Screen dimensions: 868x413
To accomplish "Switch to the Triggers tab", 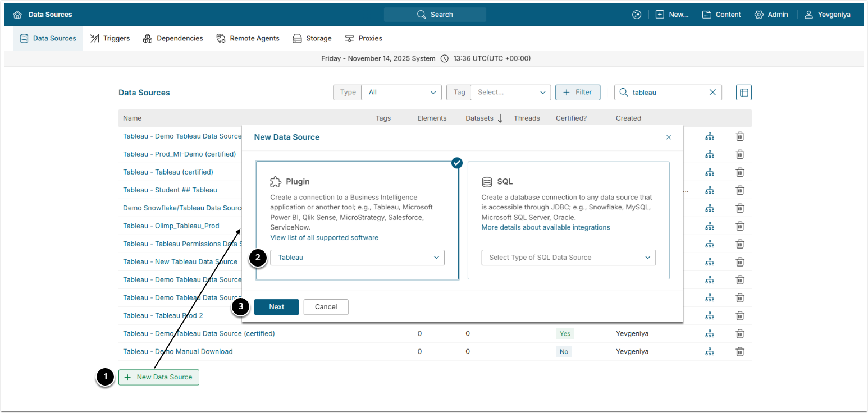I will [110, 38].
